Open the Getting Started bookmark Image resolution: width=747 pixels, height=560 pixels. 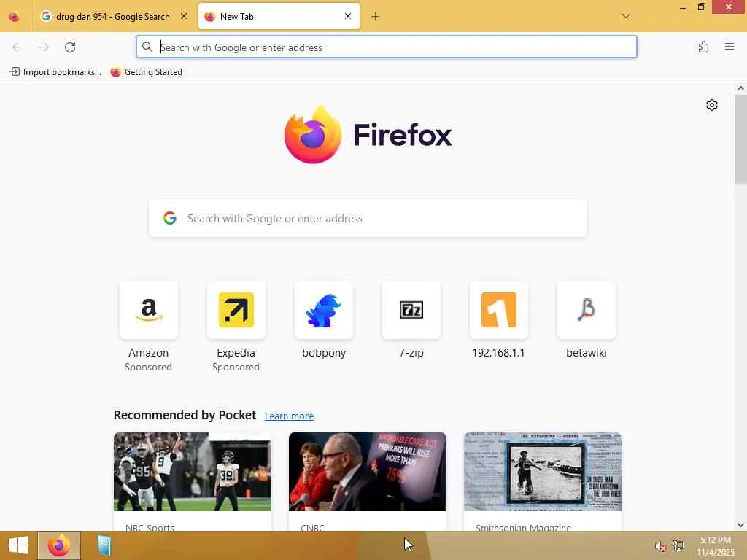tap(146, 72)
